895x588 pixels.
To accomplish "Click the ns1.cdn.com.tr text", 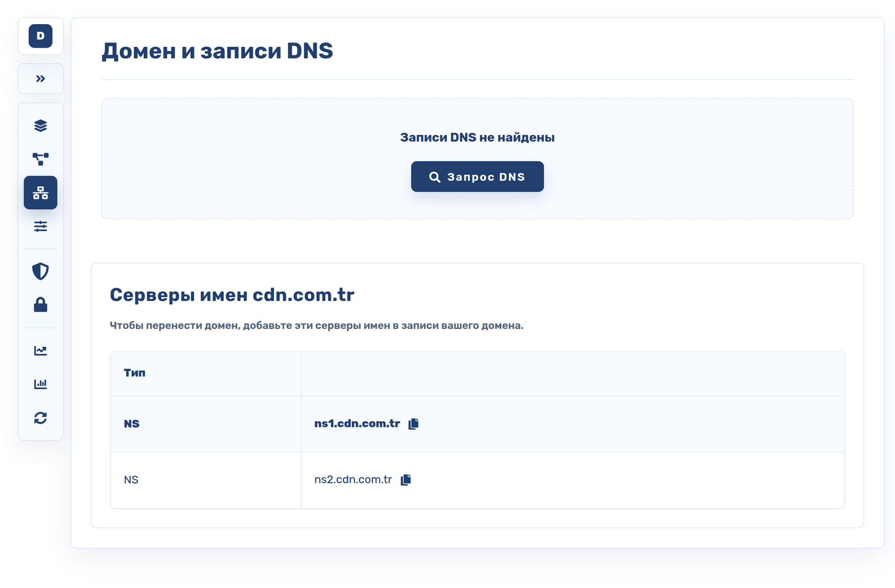I will click(x=357, y=424).
